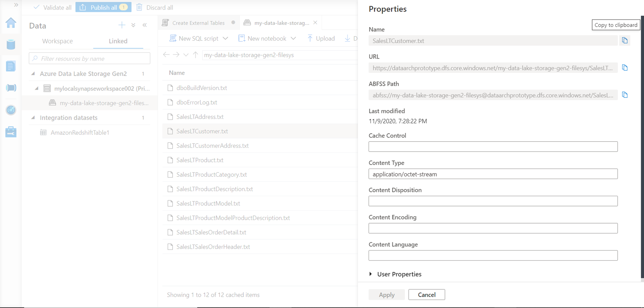
Task: Switch to the Create External Tables tab
Action: 198,23
